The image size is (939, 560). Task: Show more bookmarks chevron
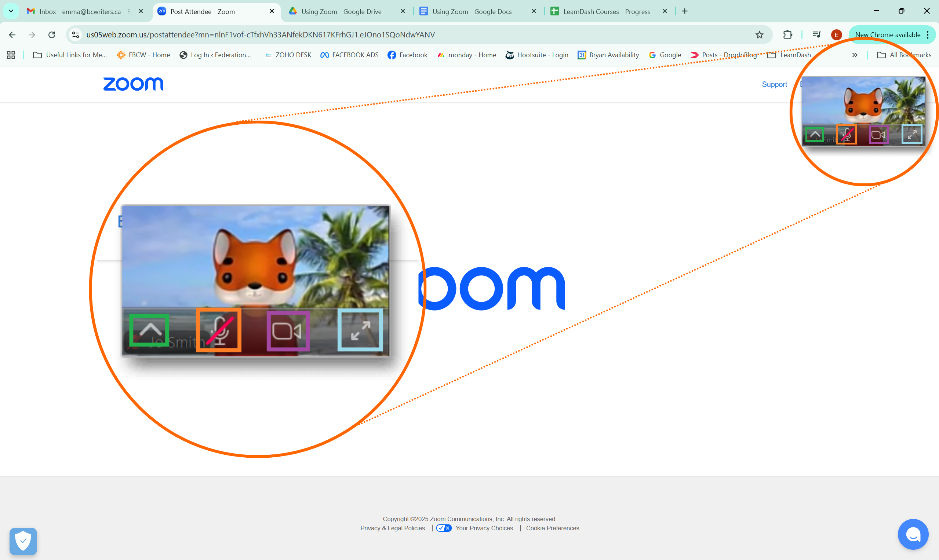tap(855, 55)
